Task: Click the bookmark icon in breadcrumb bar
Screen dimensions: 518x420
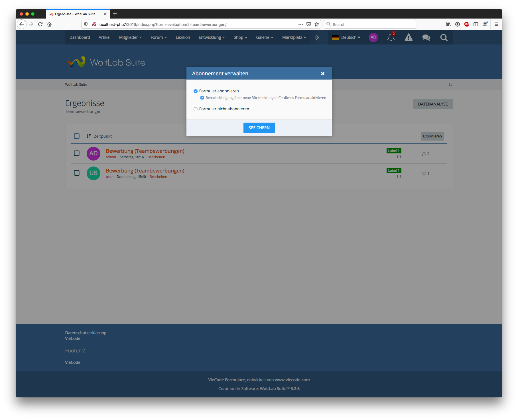Action: (x=450, y=84)
